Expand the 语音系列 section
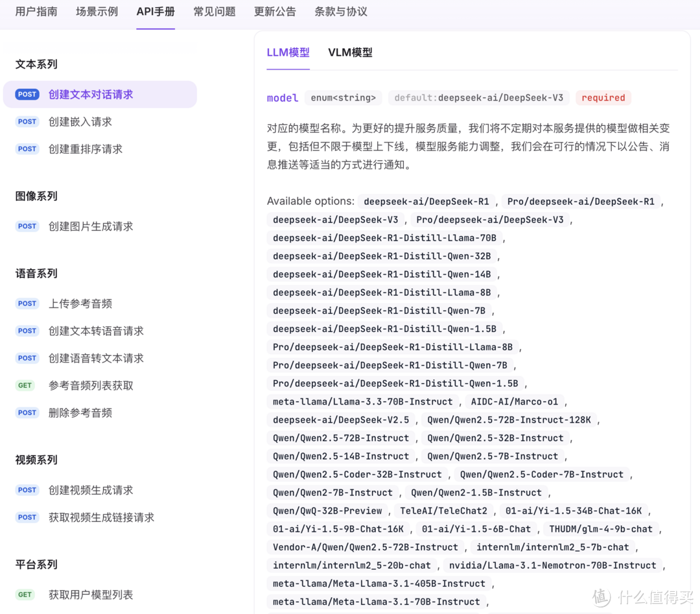 pyautogui.click(x=36, y=273)
